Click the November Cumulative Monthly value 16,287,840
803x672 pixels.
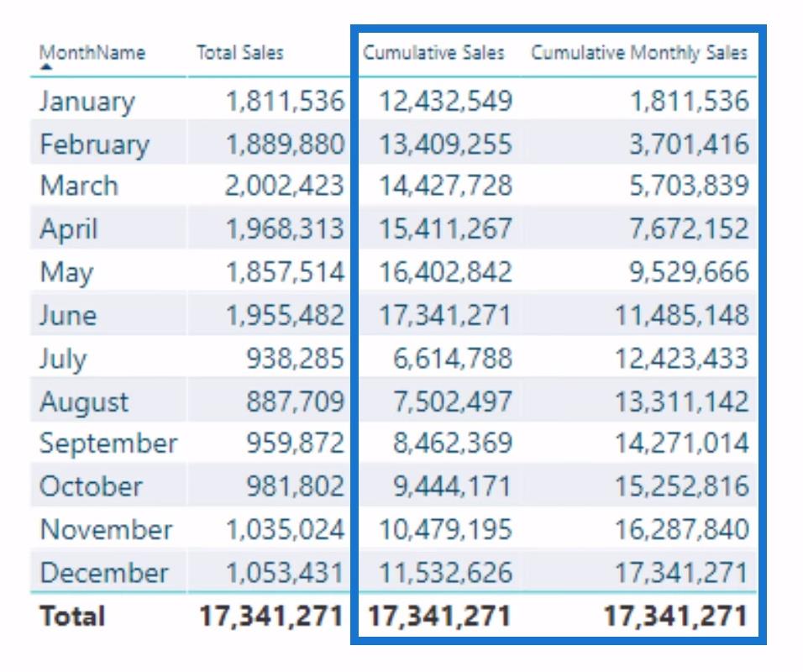pos(682,529)
